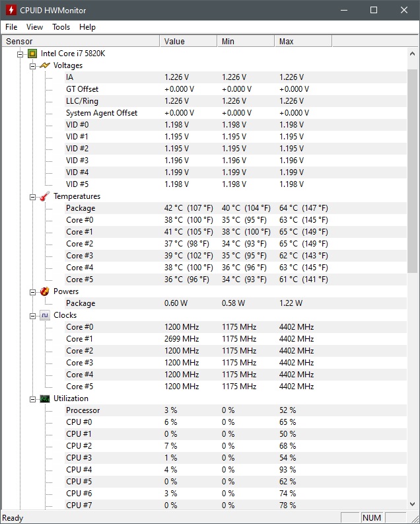The width and height of the screenshot is (420, 524).
Task: Open the View menu
Action: click(34, 27)
